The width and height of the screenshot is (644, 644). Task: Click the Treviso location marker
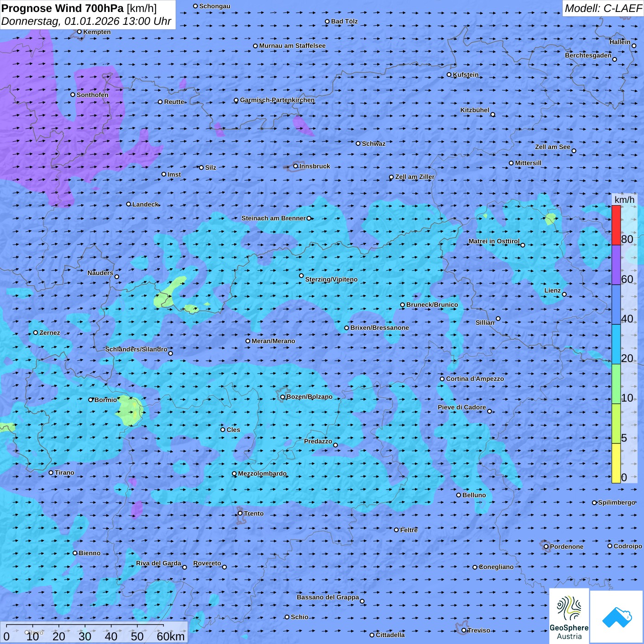pos(464,630)
